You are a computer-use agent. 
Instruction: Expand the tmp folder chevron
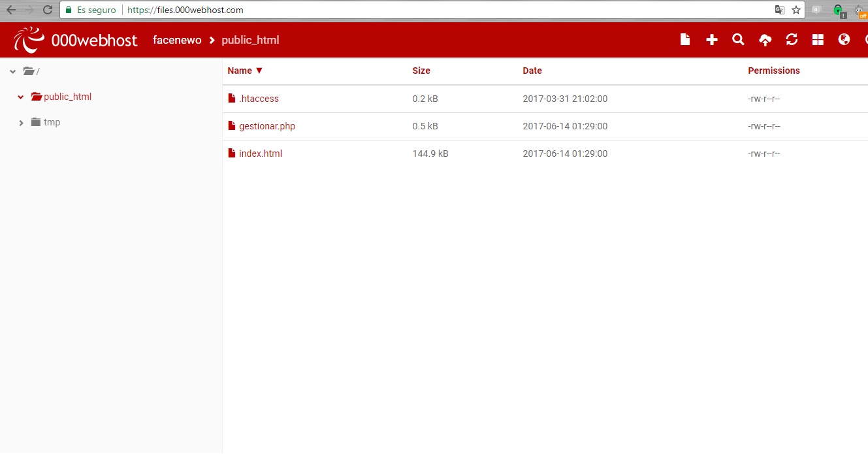point(21,122)
